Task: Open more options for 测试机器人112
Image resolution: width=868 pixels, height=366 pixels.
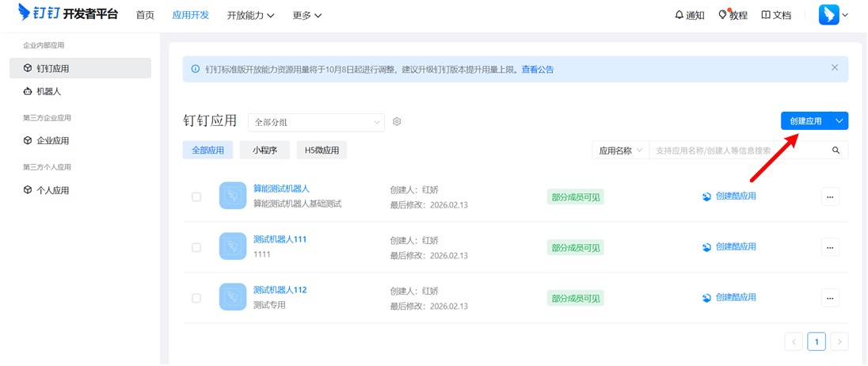Action: (829, 298)
